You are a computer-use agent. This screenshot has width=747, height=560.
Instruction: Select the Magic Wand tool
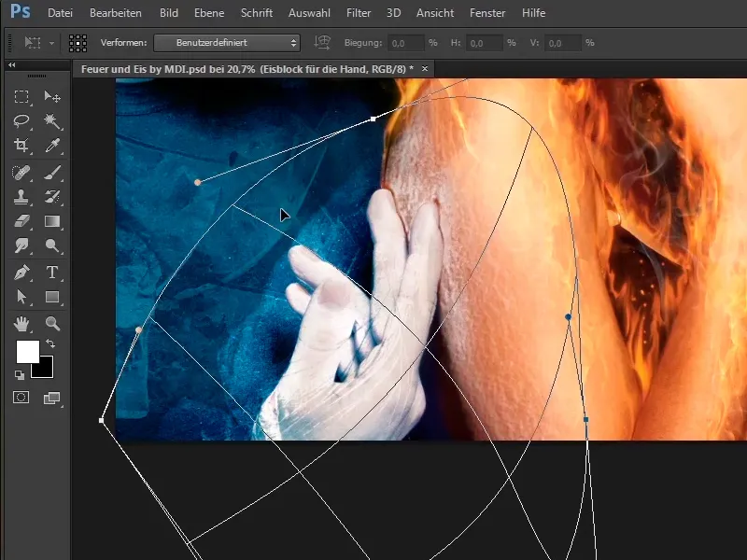(52, 121)
